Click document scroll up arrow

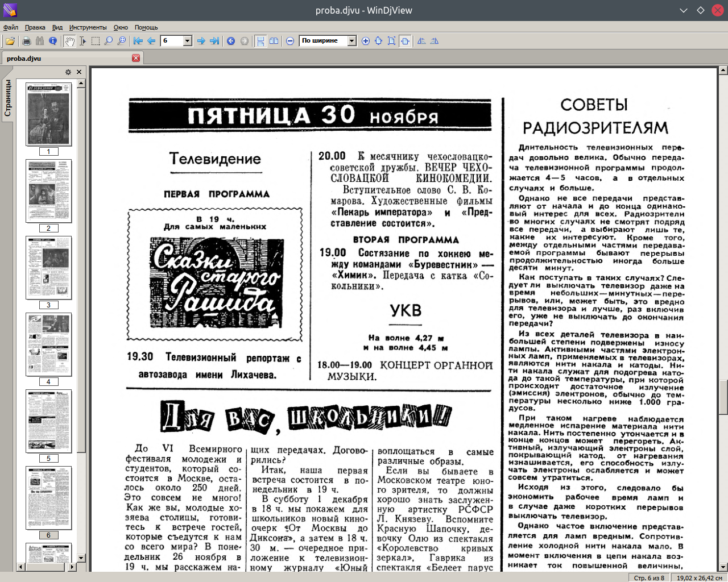(723, 70)
